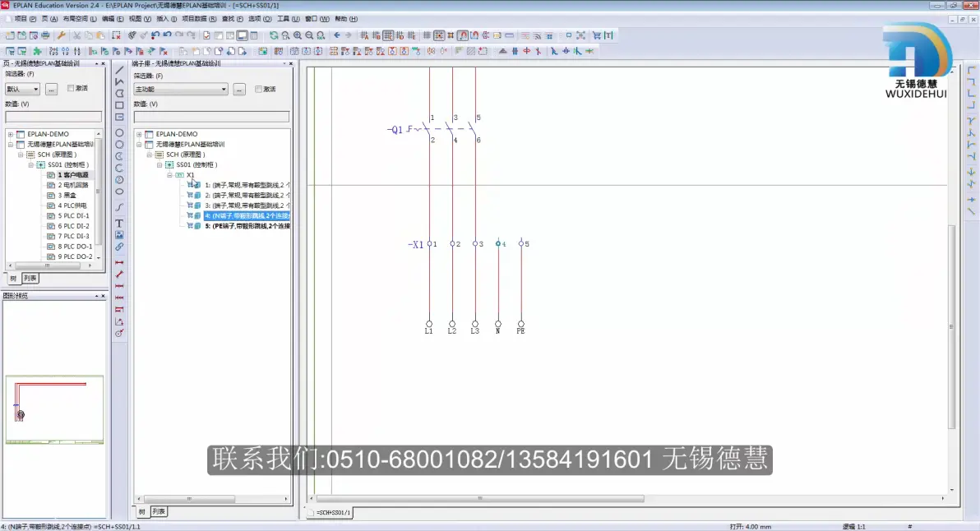Open the 默认 filter dropdown
The width and height of the screenshot is (980, 531).
22,90
